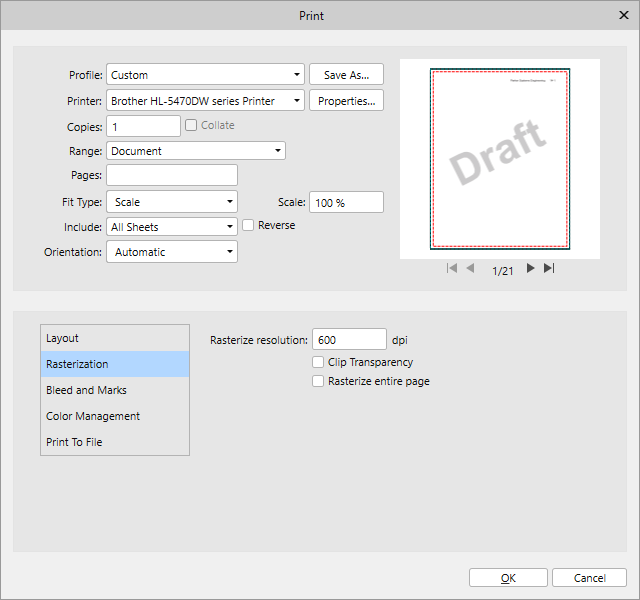Go to first page of preview

452,269
